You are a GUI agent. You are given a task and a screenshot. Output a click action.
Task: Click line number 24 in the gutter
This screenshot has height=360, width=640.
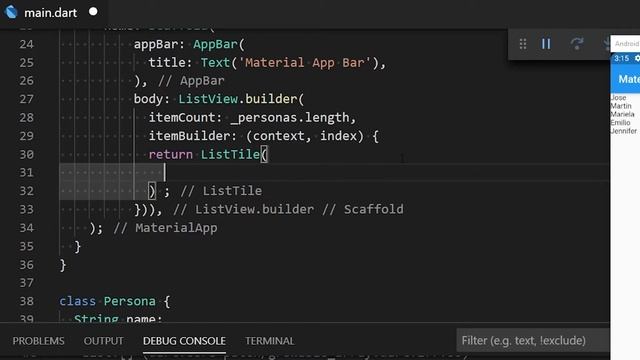click(27, 44)
